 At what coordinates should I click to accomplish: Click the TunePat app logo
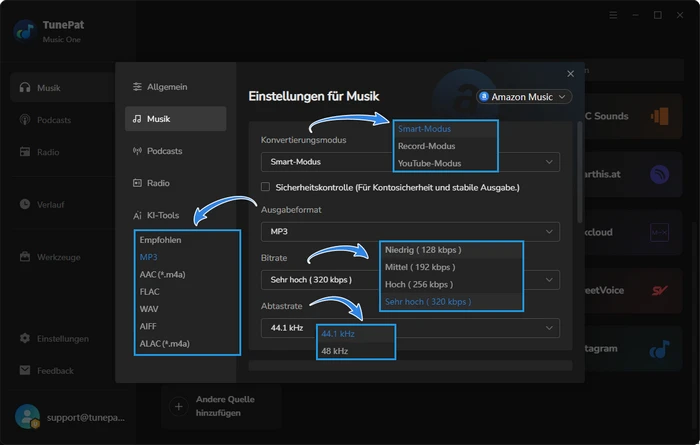tap(25, 31)
